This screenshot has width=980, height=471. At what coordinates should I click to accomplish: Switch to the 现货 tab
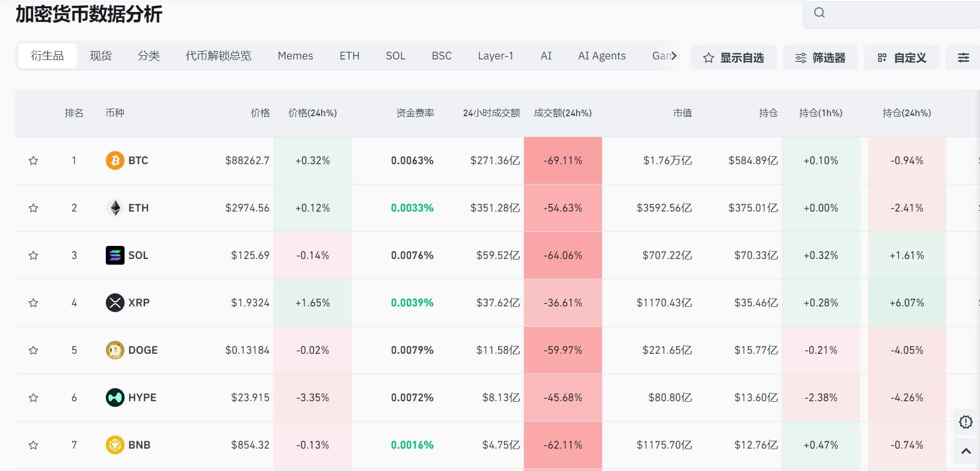[101, 56]
